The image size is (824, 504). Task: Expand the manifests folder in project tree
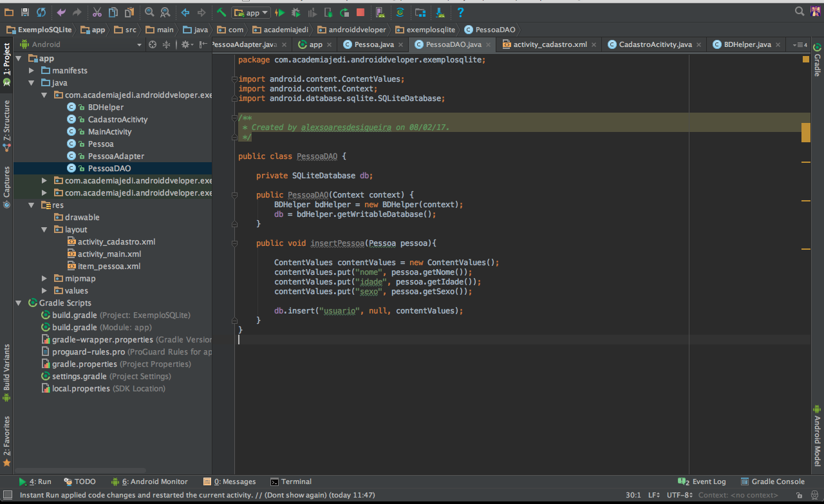[x=32, y=70]
